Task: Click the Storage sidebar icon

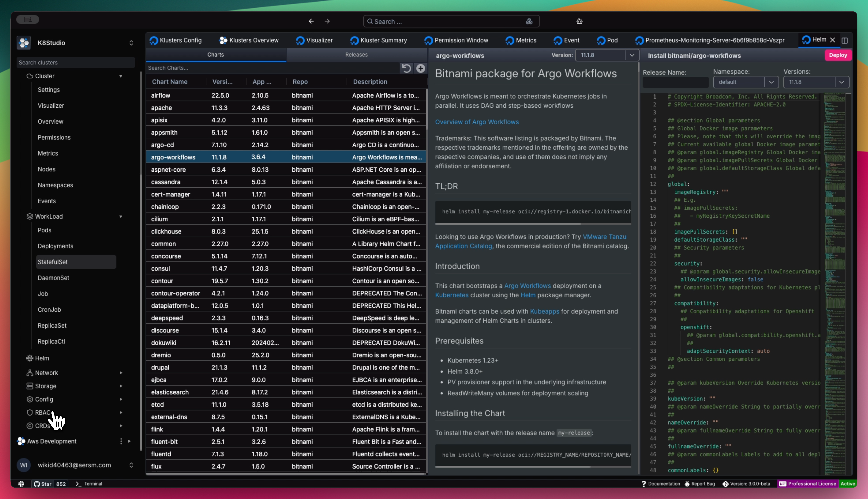Action: pos(30,386)
